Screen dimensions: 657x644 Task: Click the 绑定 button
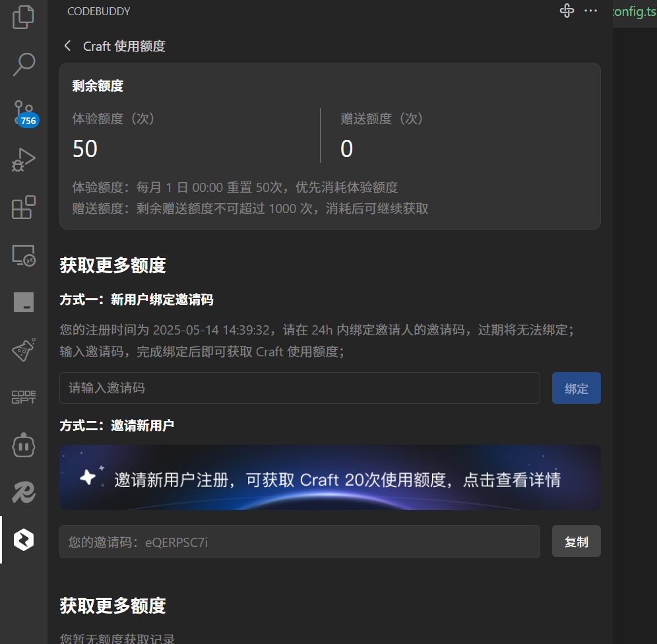click(x=576, y=388)
